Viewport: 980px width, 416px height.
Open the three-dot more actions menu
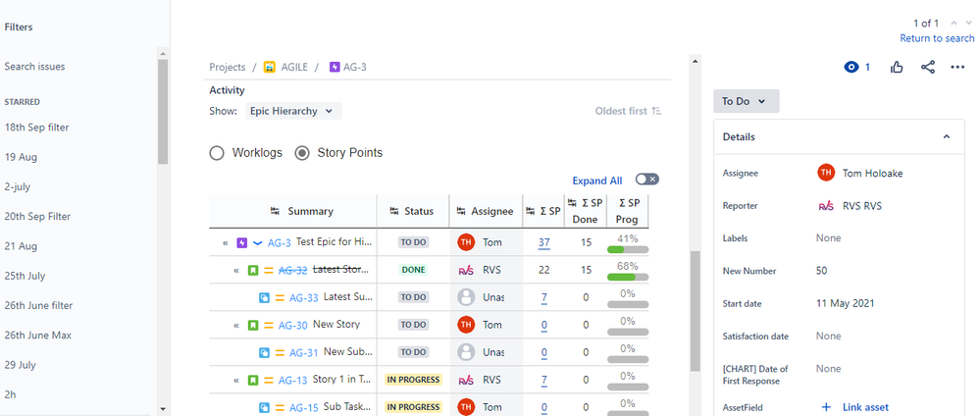(957, 68)
